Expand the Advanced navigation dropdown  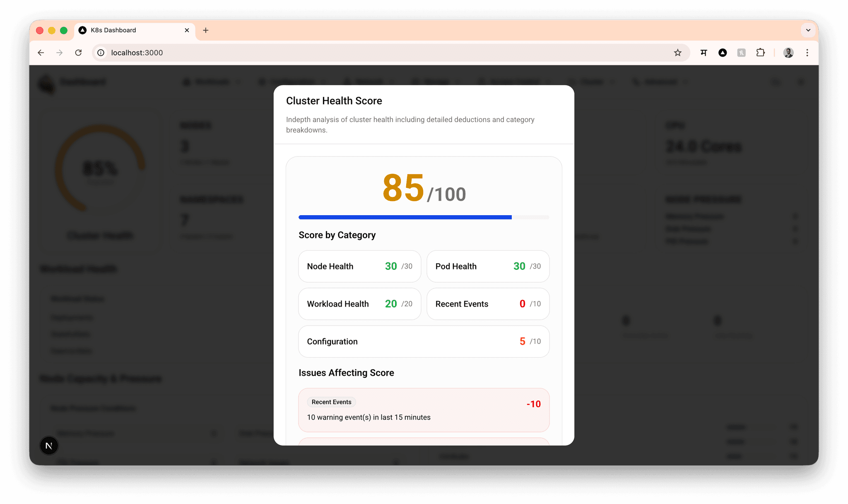point(660,82)
